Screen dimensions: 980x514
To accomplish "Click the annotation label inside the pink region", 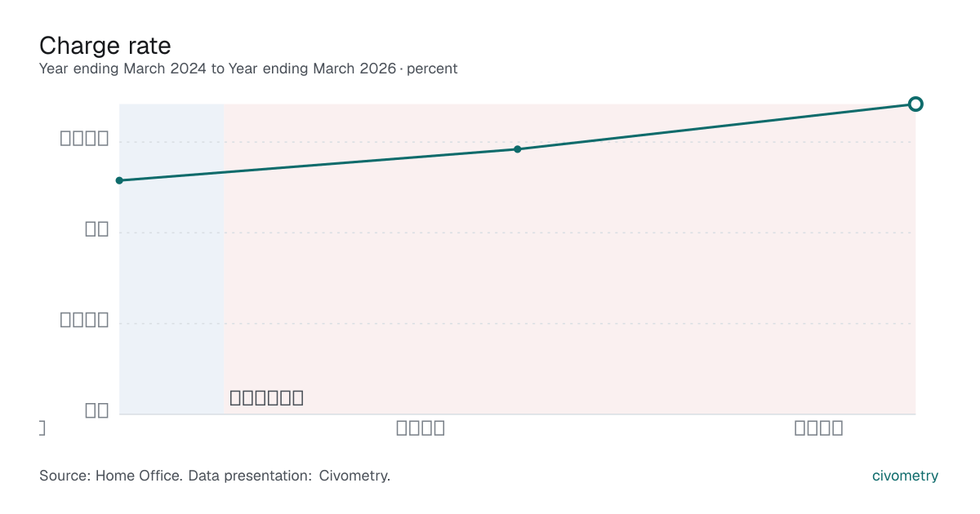I will click(x=267, y=398).
